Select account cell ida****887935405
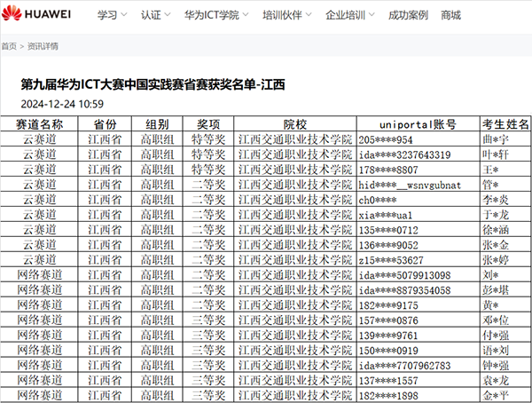 419,290
